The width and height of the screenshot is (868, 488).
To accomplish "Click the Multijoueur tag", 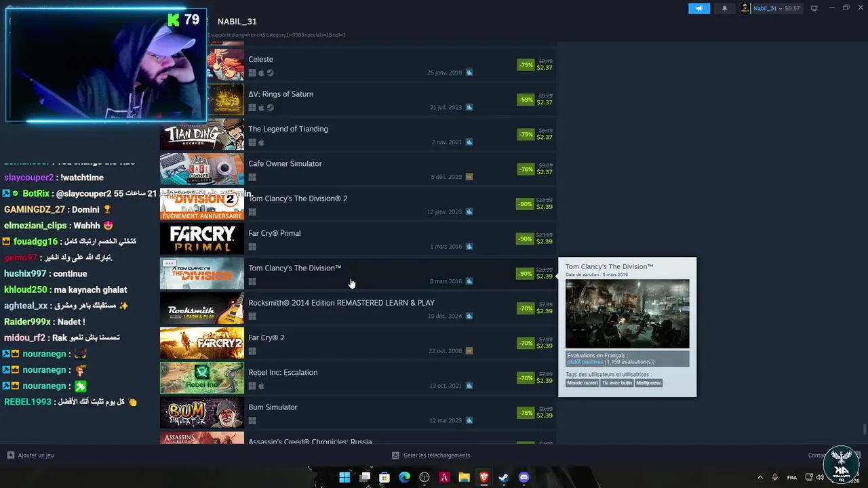I will tap(649, 383).
